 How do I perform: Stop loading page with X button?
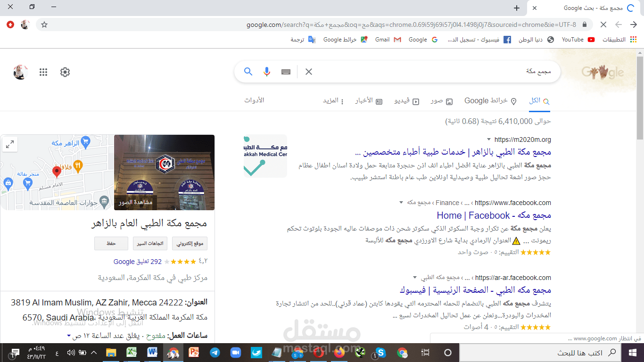pyautogui.click(x=603, y=25)
